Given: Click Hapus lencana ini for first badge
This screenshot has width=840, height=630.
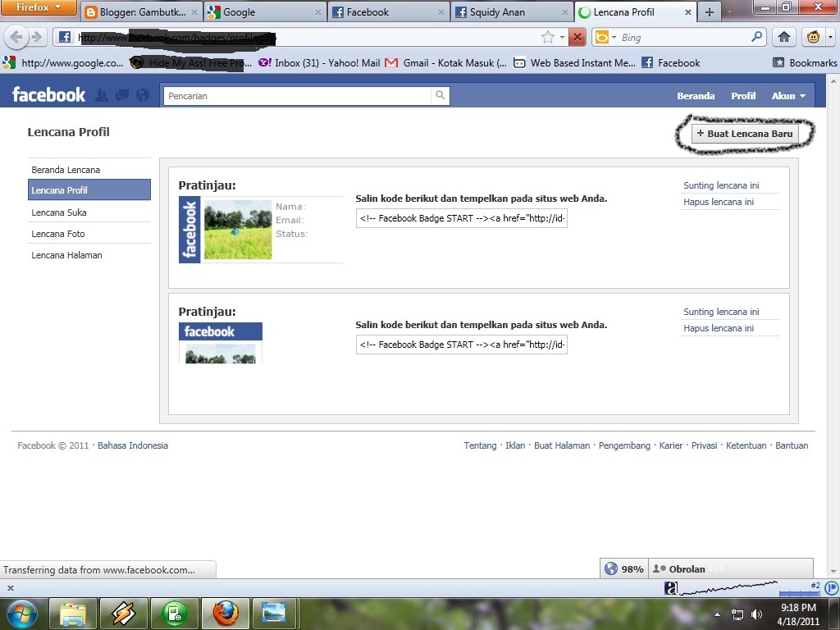Looking at the screenshot, I should pos(719,202).
